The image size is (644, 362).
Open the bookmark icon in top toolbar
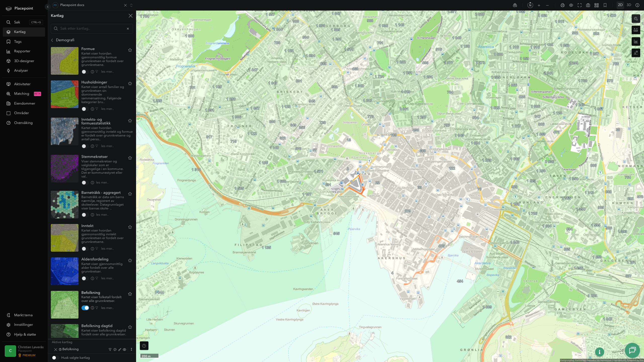pos(605,5)
